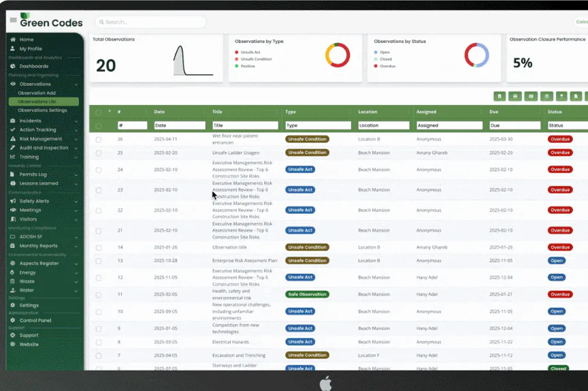The width and height of the screenshot is (588, 391).
Task: Open Observations Settings submenu item
Action: click(x=42, y=110)
